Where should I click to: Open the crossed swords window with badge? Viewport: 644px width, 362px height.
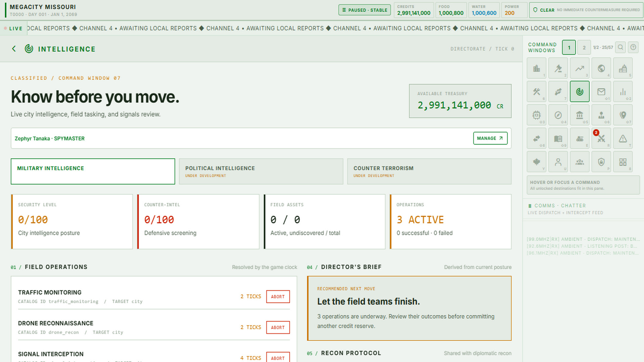click(x=601, y=138)
